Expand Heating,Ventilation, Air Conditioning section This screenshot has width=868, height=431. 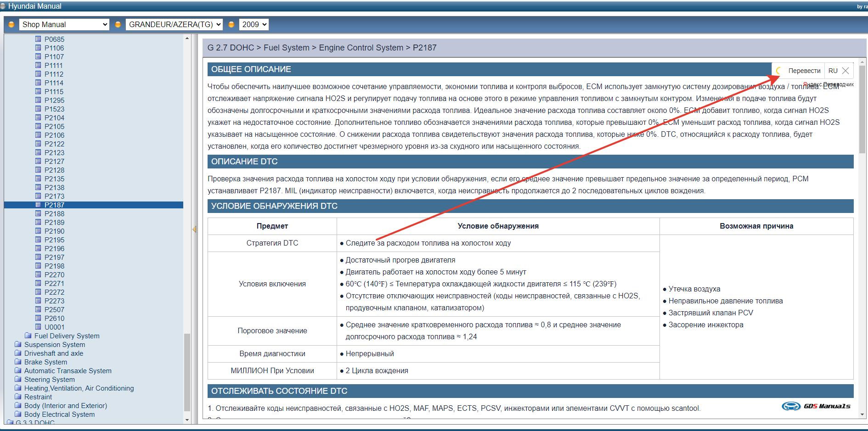click(x=79, y=388)
